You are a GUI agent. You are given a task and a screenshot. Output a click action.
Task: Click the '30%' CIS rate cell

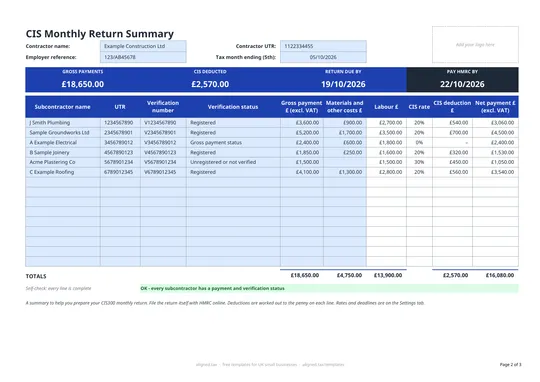[x=419, y=162]
